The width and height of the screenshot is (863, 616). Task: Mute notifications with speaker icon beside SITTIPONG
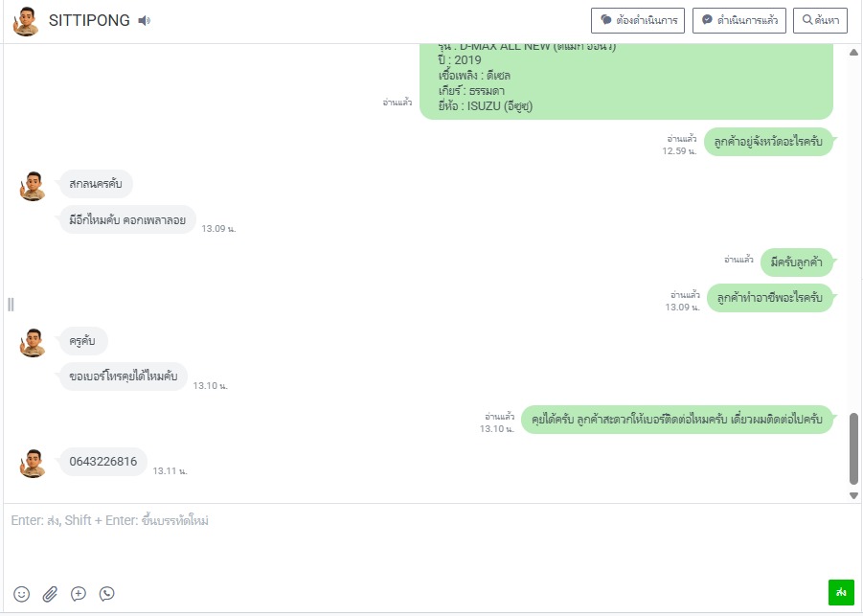(x=145, y=21)
